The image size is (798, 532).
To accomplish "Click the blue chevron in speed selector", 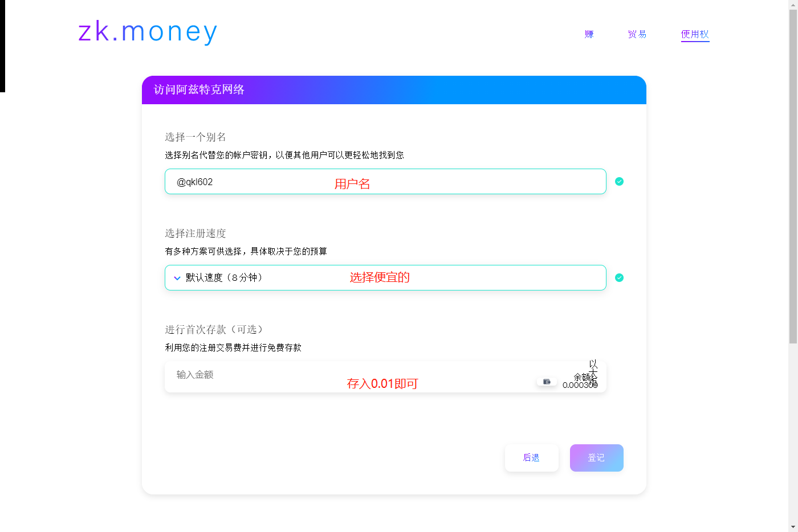I will click(177, 278).
